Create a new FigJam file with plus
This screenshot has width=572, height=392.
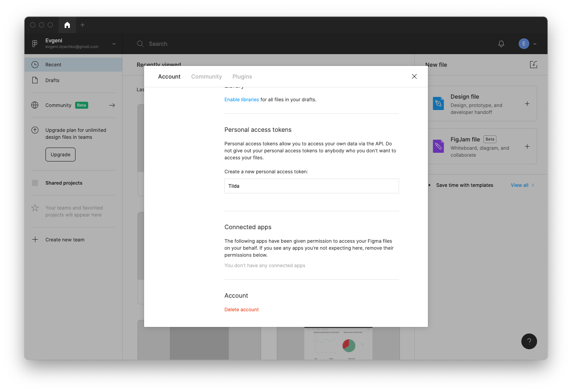527,147
